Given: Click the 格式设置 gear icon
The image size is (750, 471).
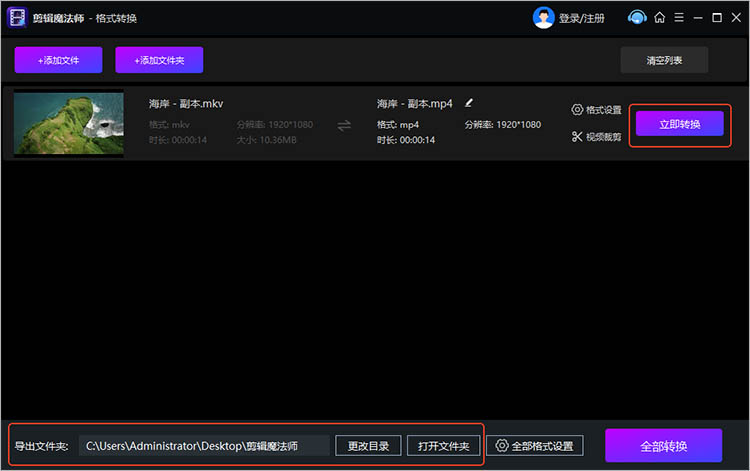Looking at the screenshot, I should 577,110.
